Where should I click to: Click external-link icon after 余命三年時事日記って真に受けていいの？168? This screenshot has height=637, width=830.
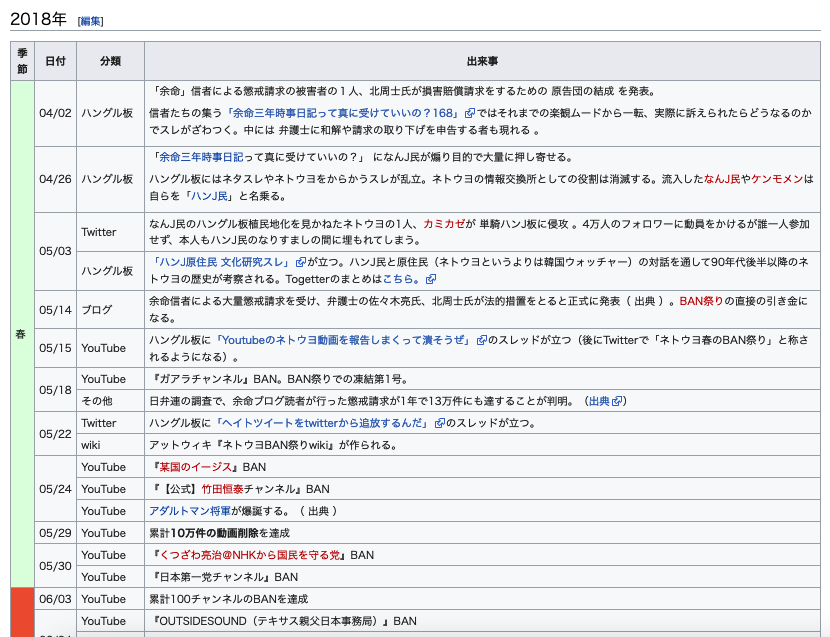(470, 113)
